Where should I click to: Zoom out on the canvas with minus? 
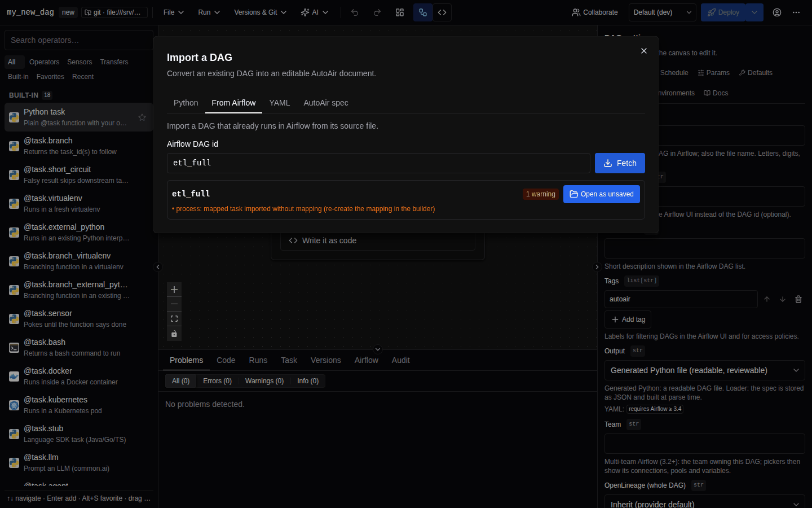click(174, 304)
